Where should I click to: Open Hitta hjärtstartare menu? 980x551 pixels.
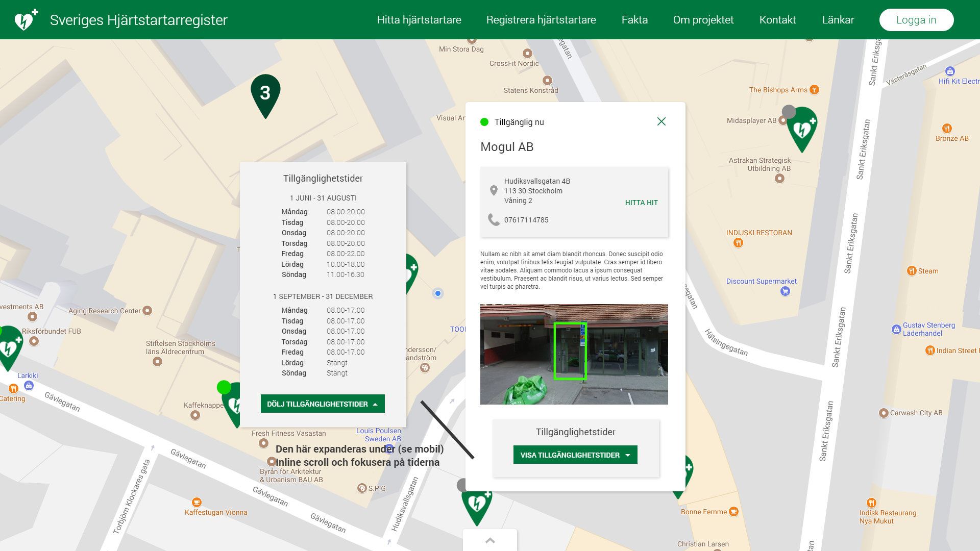pos(419,20)
